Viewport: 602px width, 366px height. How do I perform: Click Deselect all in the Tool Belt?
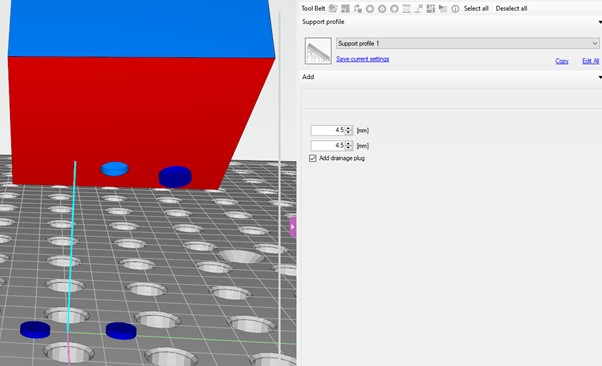coord(511,8)
